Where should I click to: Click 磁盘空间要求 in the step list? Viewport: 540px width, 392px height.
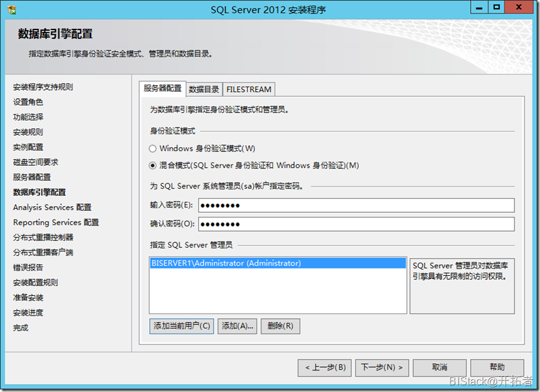[x=36, y=162]
